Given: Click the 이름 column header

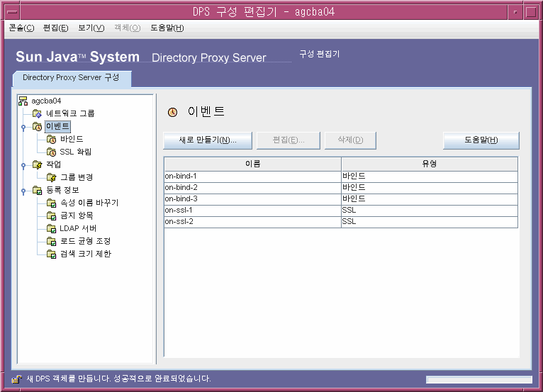Looking at the screenshot, I should 252,164.
